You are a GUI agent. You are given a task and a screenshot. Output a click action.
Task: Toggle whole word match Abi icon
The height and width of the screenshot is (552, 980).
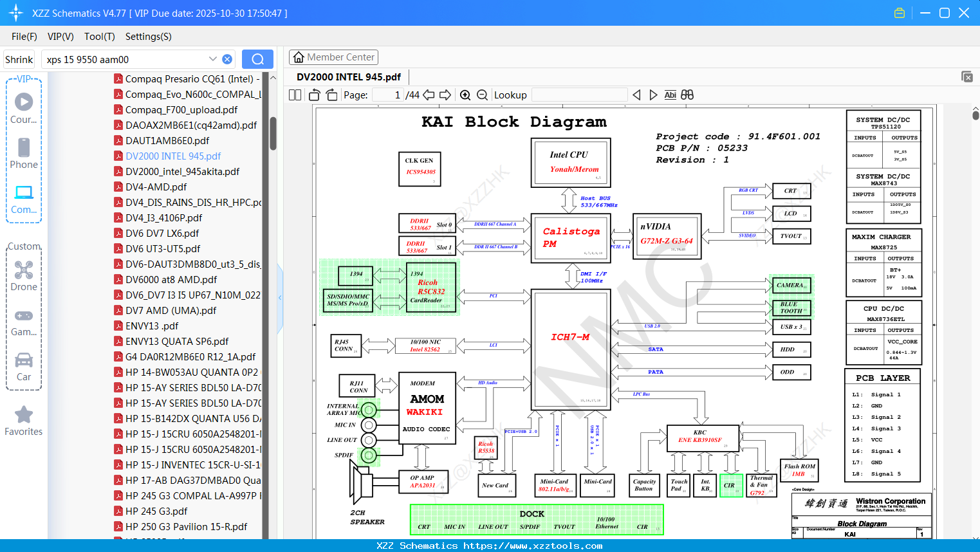point(670,95)
